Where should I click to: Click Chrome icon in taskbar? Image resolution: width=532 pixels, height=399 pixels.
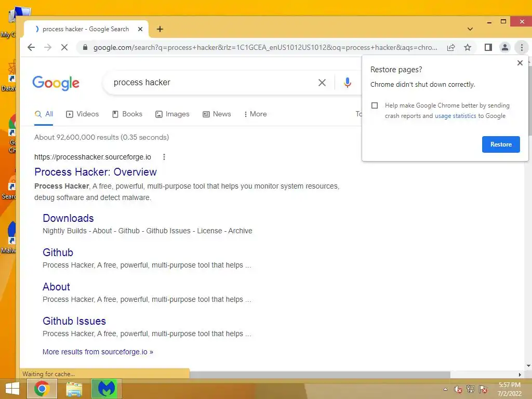(x=42, y=389)
